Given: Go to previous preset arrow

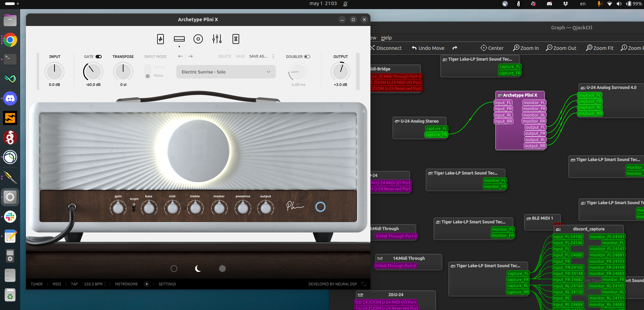Looking at the screenshot, I should coord(180,56).
